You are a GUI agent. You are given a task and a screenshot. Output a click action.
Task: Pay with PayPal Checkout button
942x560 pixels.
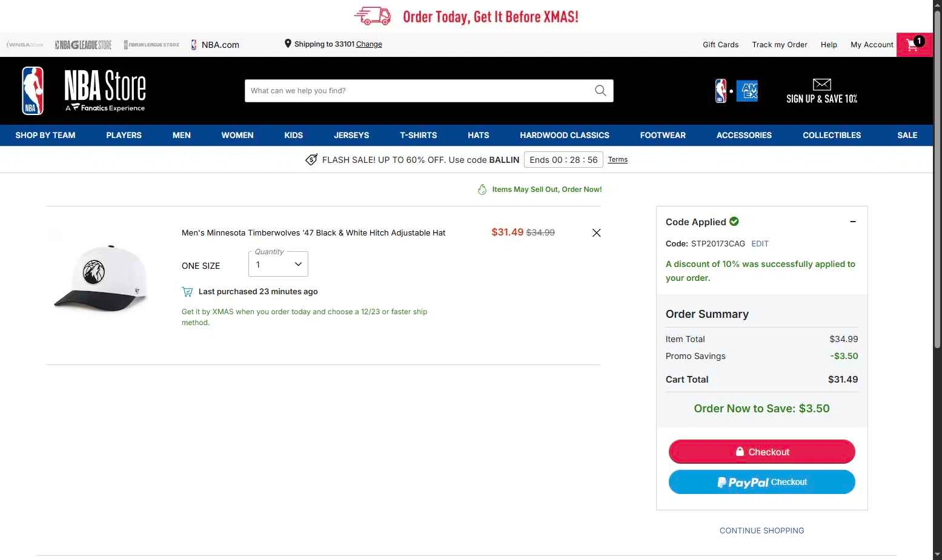tap(761, 482)
